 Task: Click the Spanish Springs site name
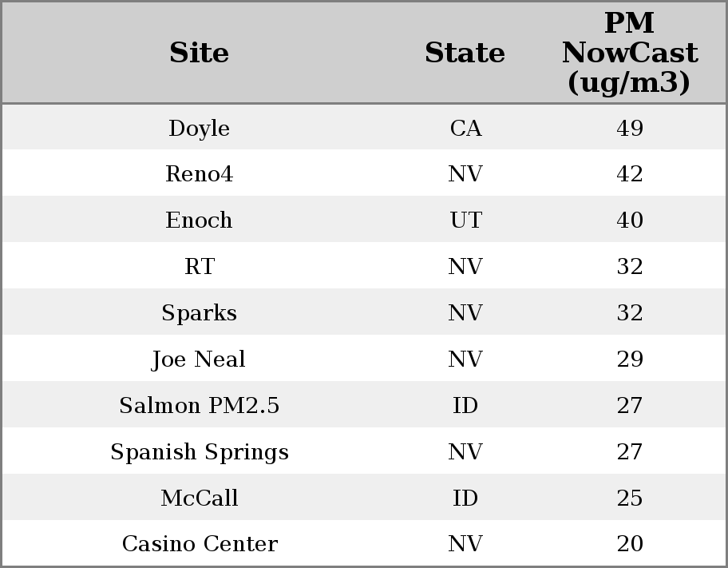point(199,452)
